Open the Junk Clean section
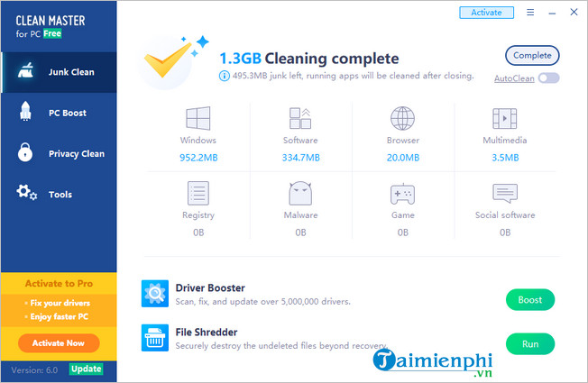588x383 pixels. pyautogui.click(x=59, y=72)
